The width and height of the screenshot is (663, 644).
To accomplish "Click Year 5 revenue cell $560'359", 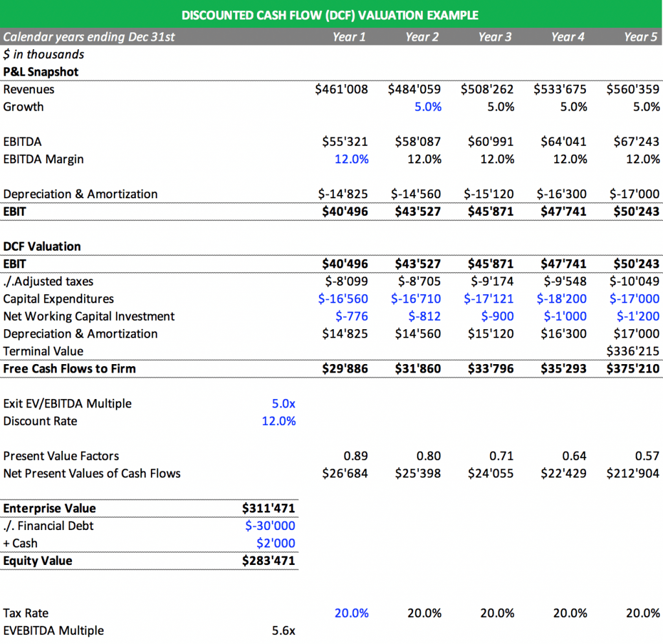I will pyautogui.click(x=633, y=89).
